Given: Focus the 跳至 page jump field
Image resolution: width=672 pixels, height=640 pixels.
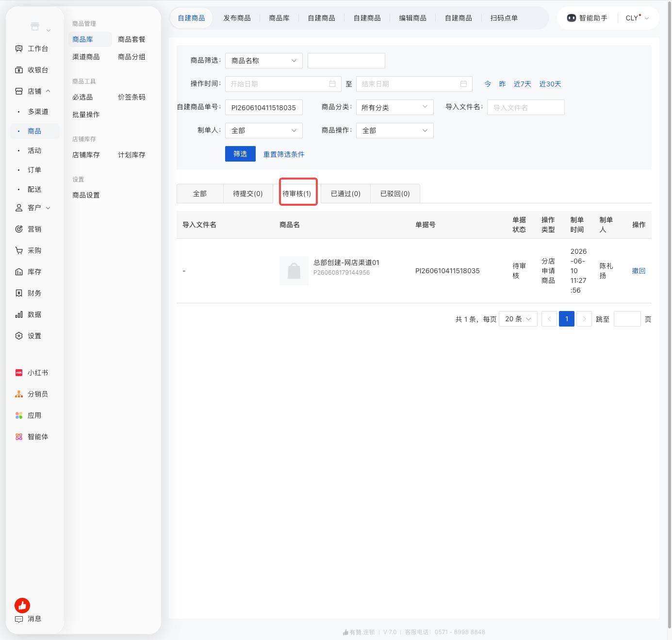Looking at the screenshot, I should (x=627, y=319).
